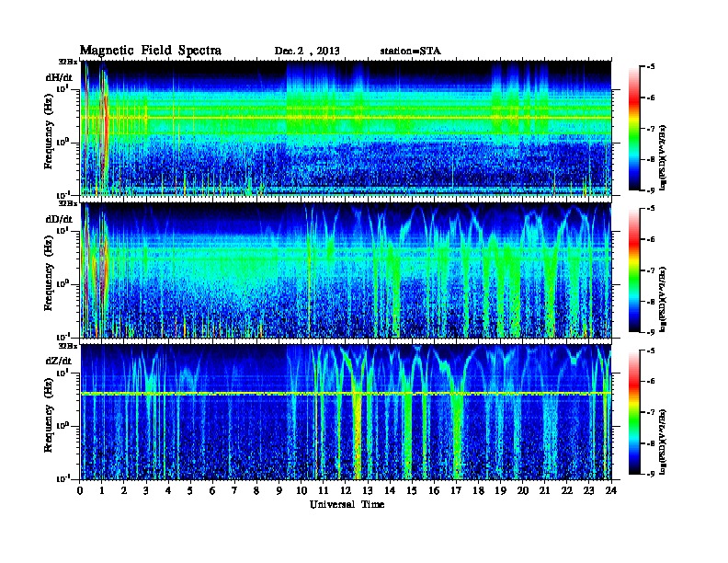Click the "0" hour tick label
This screenshot has height=563, width=728.
click(x=80, y=491)
